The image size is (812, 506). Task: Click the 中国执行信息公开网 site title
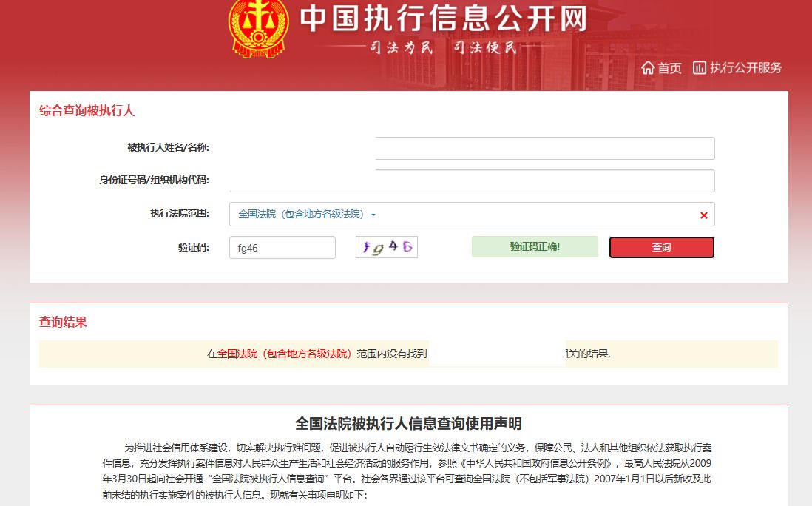(x=443, y=18)
